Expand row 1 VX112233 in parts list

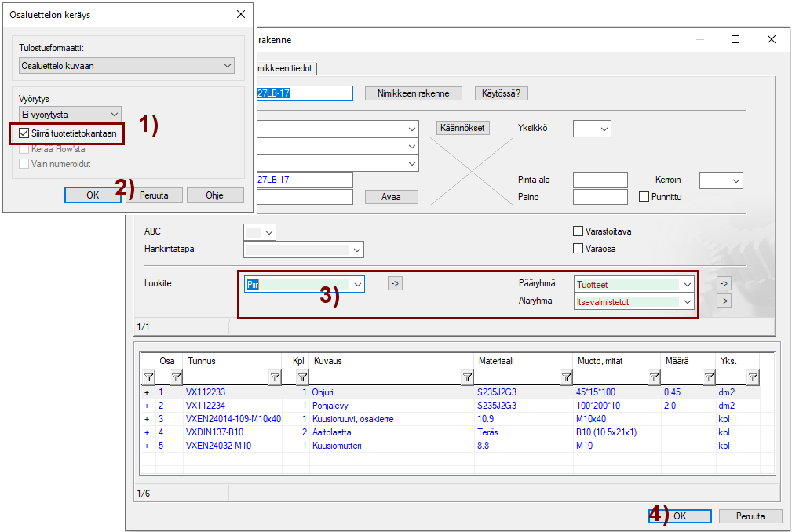[x=147, y=392]
